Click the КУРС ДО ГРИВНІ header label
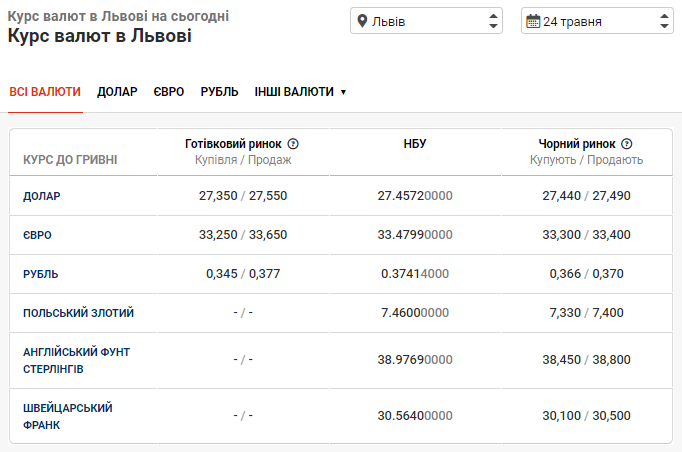The height and width of the screenshot is (452, 682). point(70,160)
